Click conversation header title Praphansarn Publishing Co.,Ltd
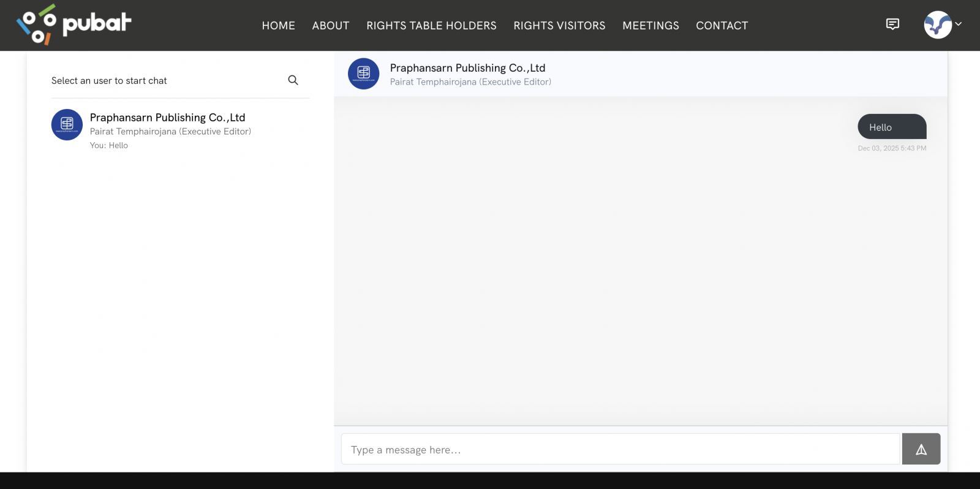This screenshot has width=980, height=489. [468, 68]
